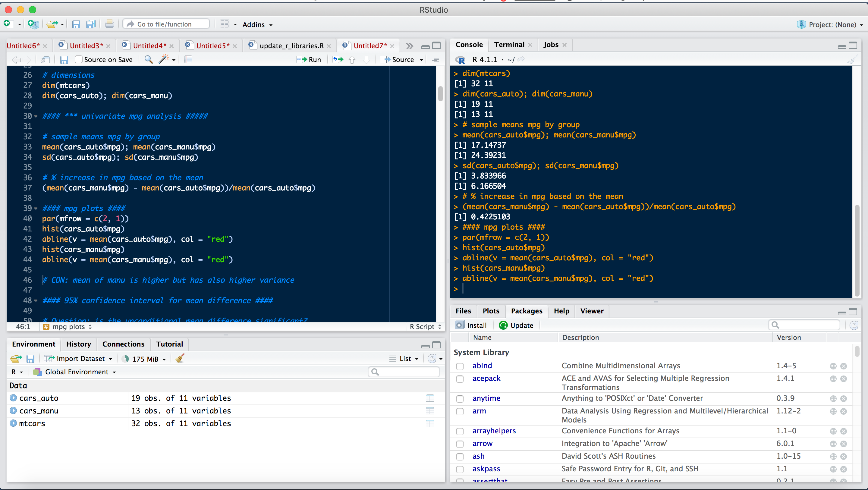Clear objects from the workspace with the broom
This screenshot has width=868, height=490.
(180, 358)
